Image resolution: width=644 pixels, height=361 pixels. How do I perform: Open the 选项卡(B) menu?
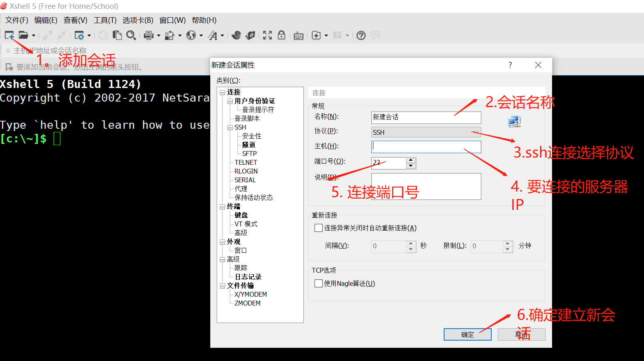click(138, 20)
